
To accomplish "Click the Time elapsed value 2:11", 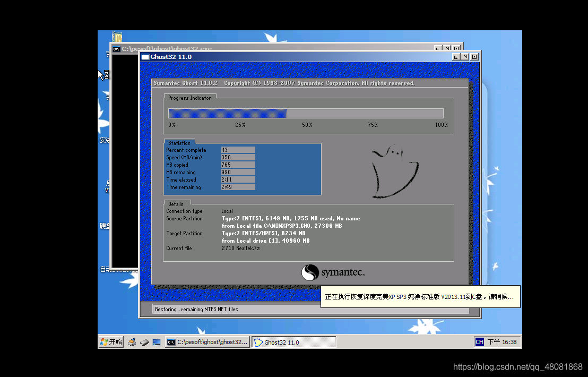I will [238, 179].
